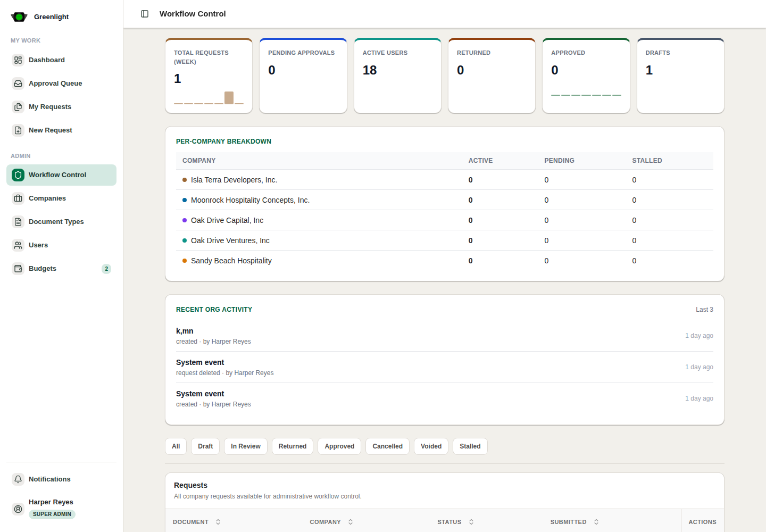Click the Approval Queue inbox icon

point(18,84)
